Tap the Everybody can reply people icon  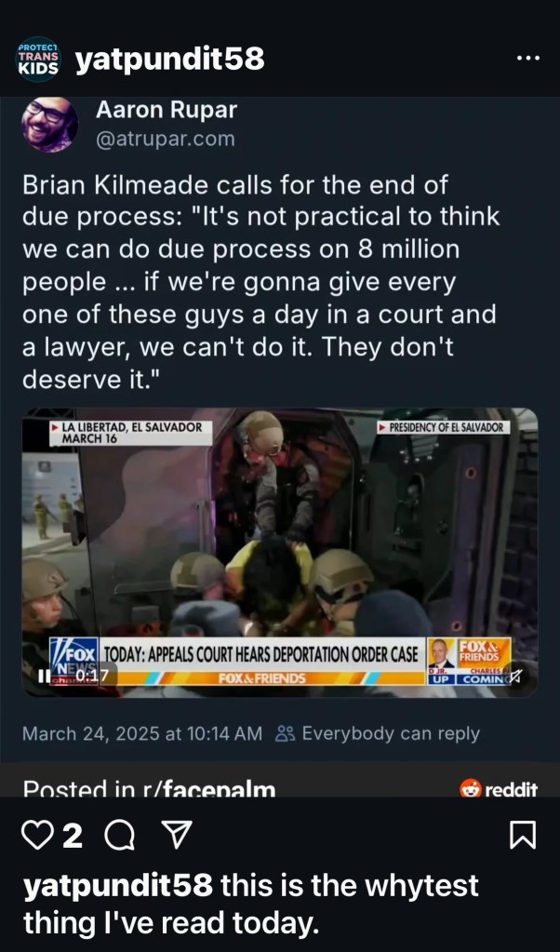(285, 734)
